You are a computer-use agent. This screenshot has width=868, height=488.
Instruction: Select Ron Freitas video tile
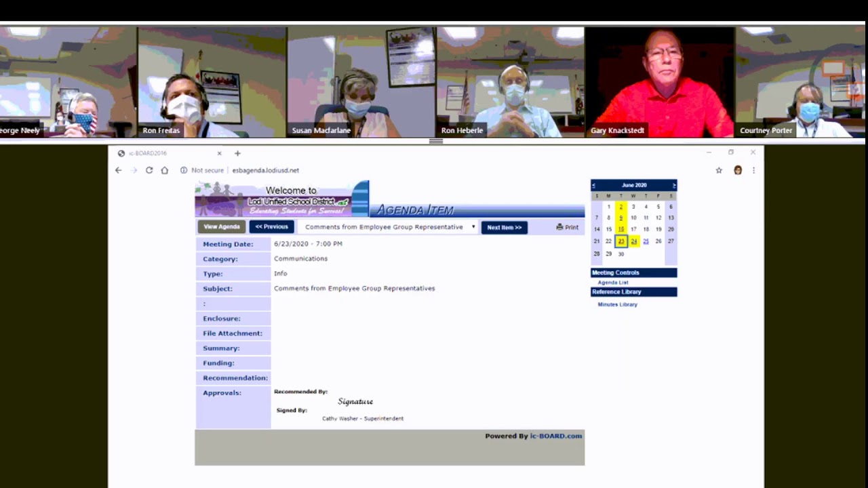pyautogui.click(x=212, y=82)
